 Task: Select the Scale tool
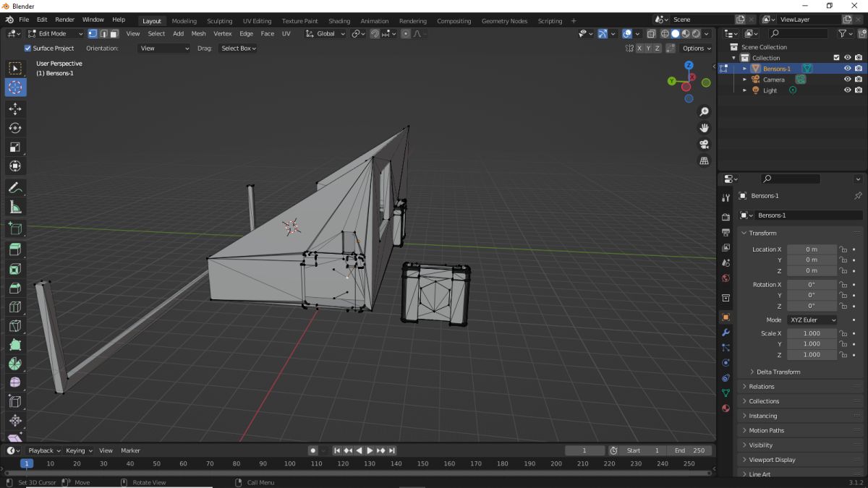pyautogui.click(x=15, y=147)
